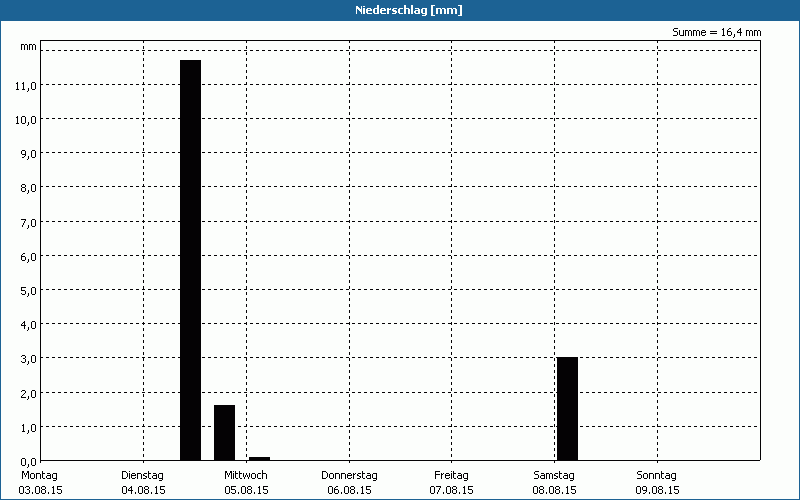Image resolution: width=800 pixels, height=500 pixels.
Task: Click the mm unit label on the y-axis
Action: tap(29, 47)
